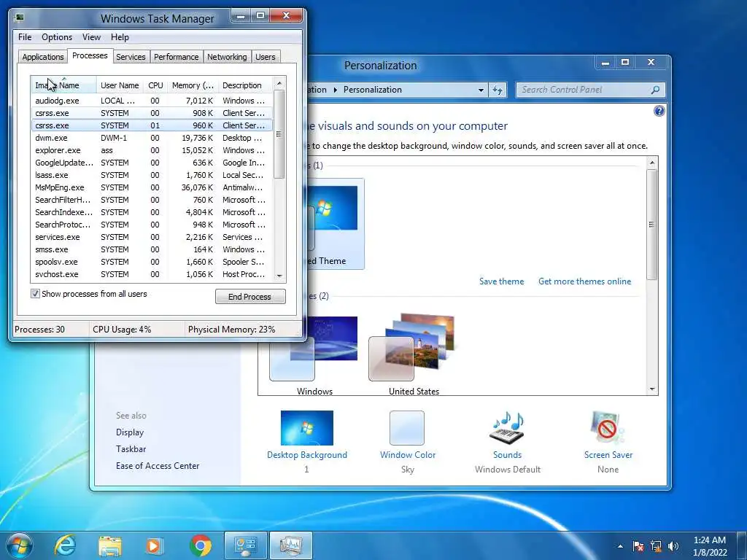This screenshot has height=560, width=747.
Task: Open the volume speaker tray icon
Action: point(673,546)
